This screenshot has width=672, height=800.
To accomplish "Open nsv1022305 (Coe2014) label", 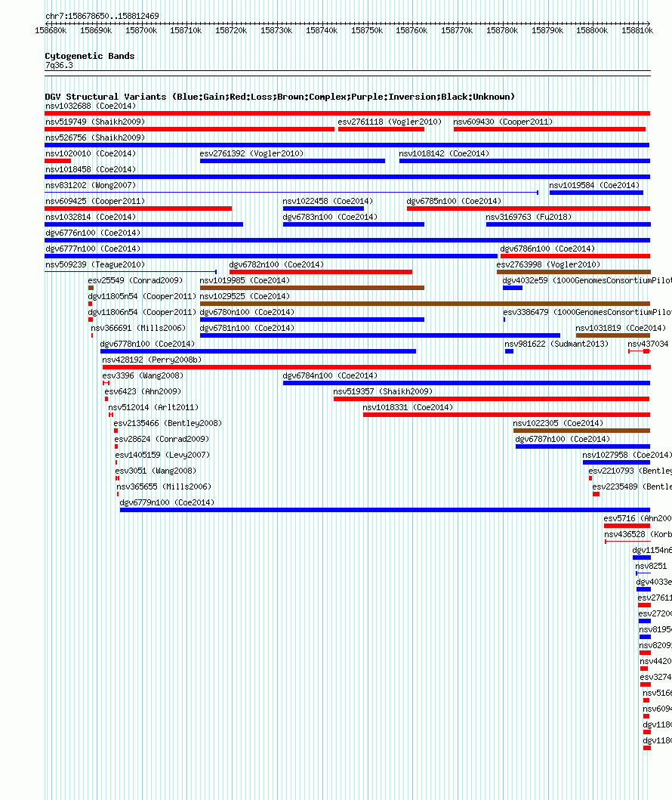I will pyautogui.click(x=558, y=422).
